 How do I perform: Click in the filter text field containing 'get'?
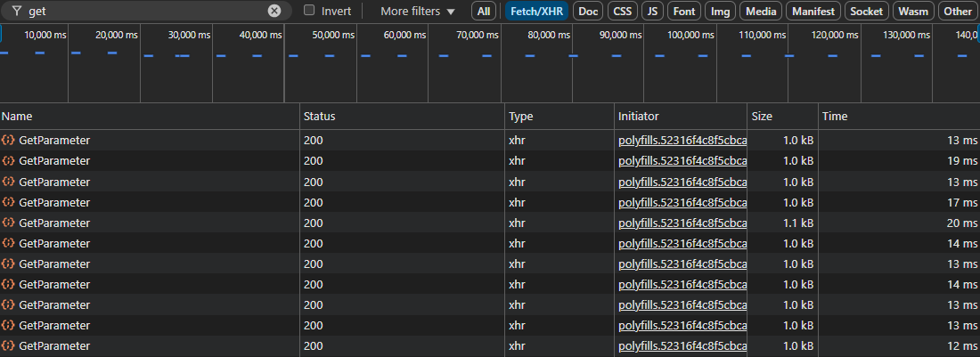[143, 12]
